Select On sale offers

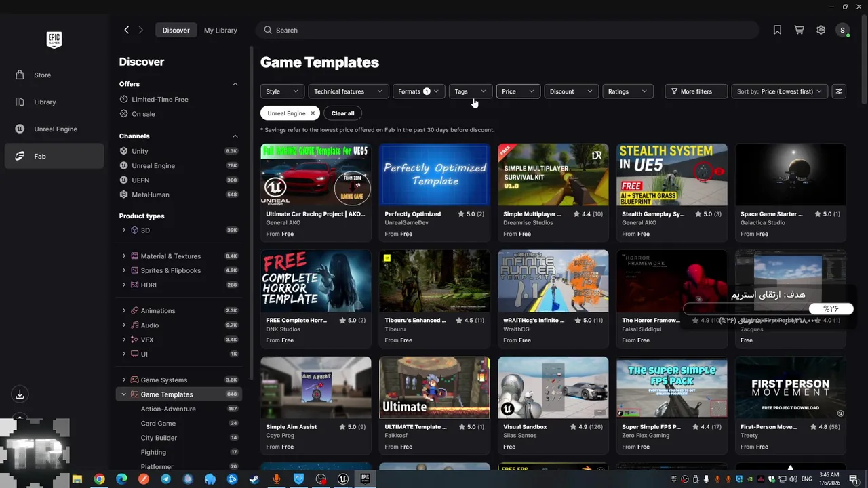[143, 114]
